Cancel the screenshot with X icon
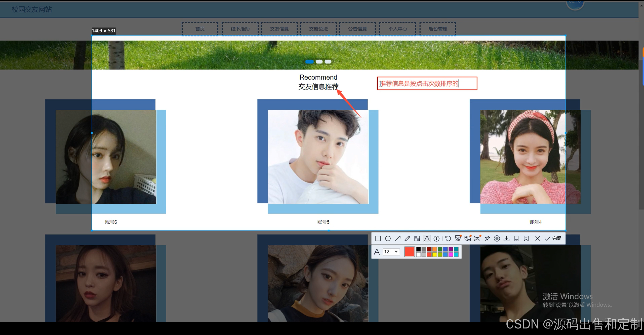Screen dimensions: 644x335 pyautogui.click(x=538, y=238)
